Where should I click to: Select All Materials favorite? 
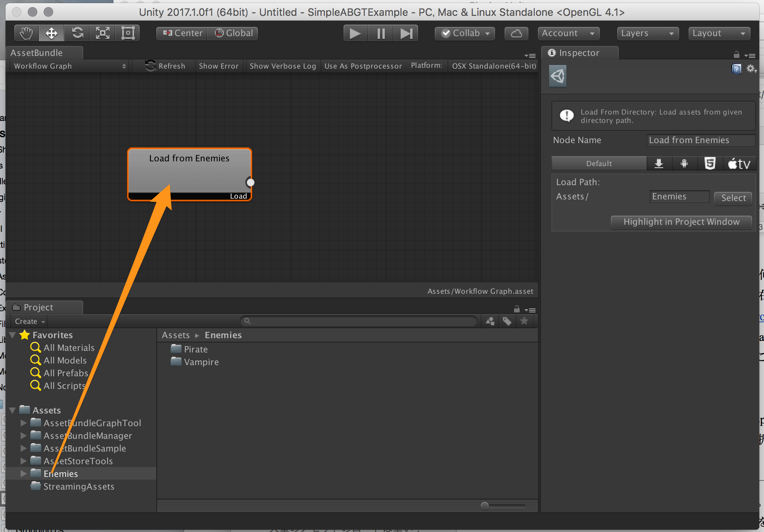click(69, 348)
